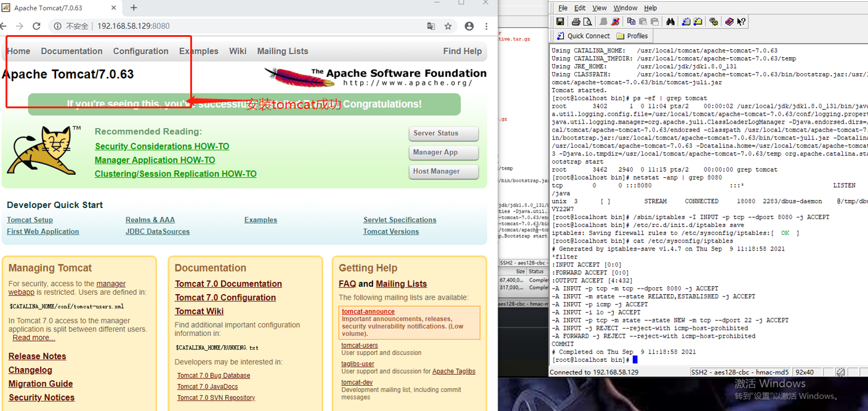The width and height of the screenshot is (868, 411).
Task: Open the Profiles folder dropdown
Action: tap(632, 36)
